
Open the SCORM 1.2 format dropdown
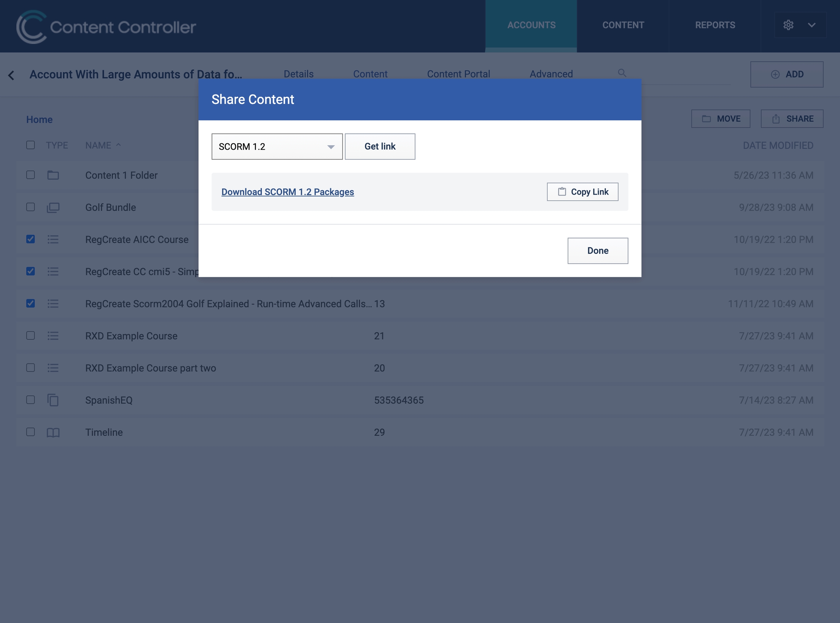point(277,146)
